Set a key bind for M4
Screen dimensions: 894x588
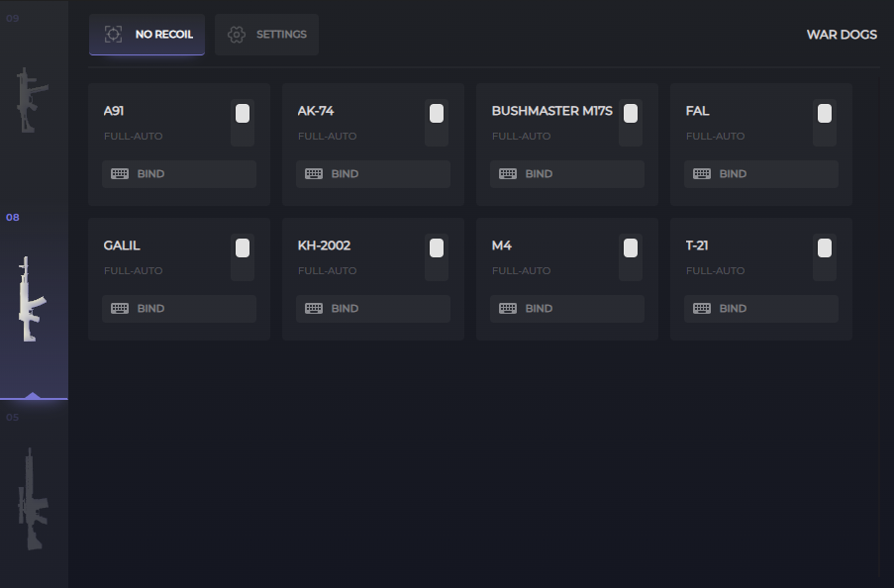(x=567, y=309)
